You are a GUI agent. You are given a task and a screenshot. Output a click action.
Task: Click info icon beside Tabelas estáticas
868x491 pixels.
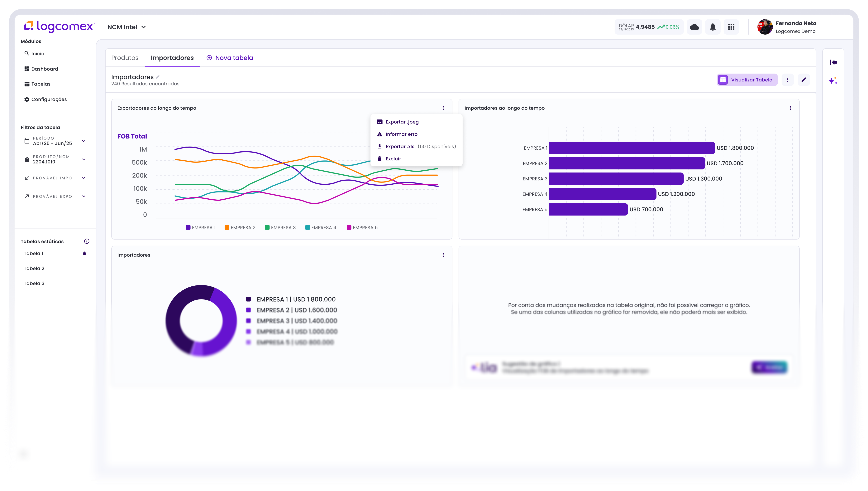[x=87, y=241]
